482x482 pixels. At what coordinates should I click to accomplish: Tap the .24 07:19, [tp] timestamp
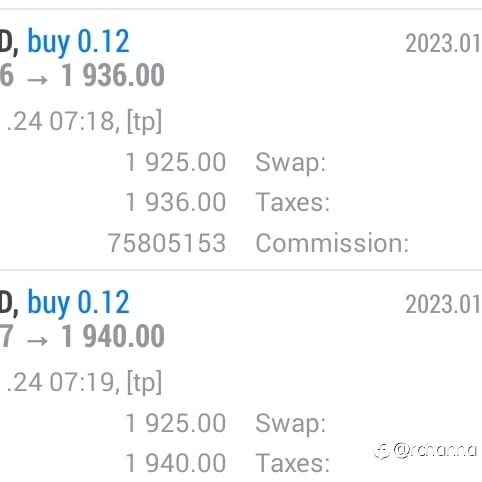[x=84, y=382]
